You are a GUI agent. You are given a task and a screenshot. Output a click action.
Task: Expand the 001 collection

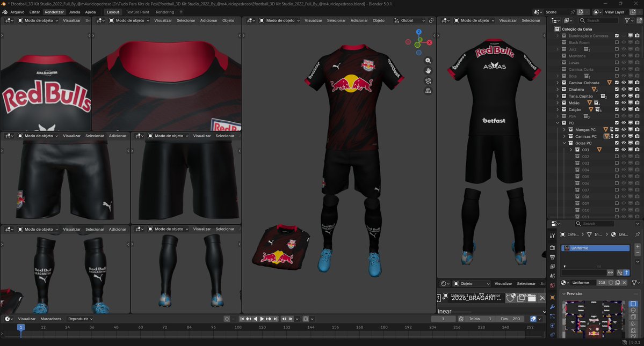pyautogui.click(x=570, y=150)
